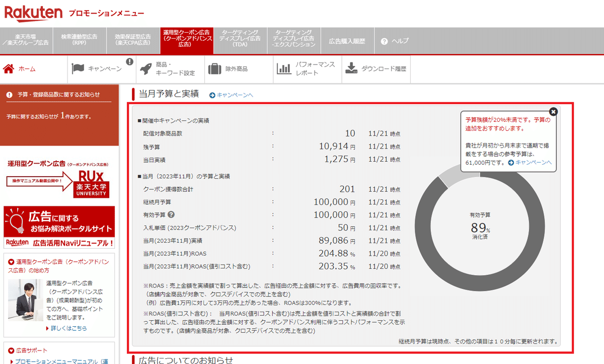Click the briefcase icon for 除外商品
Screen dimensions: 604x364
point(215,69)
